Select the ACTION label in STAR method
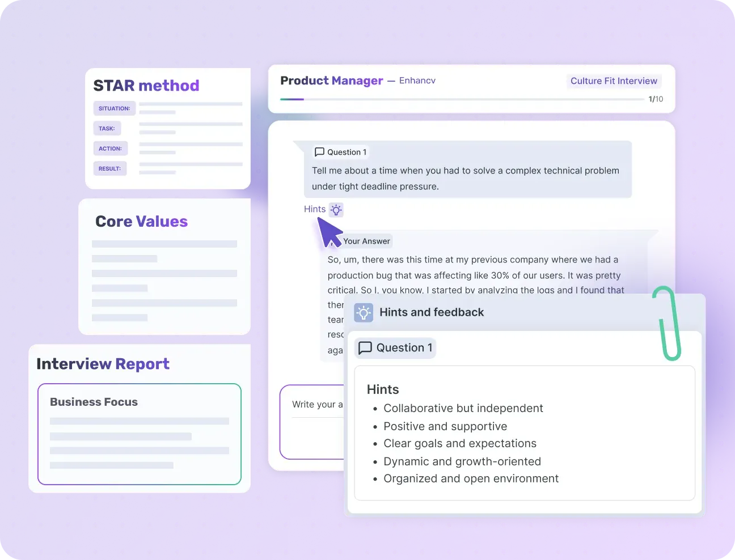 110,149
